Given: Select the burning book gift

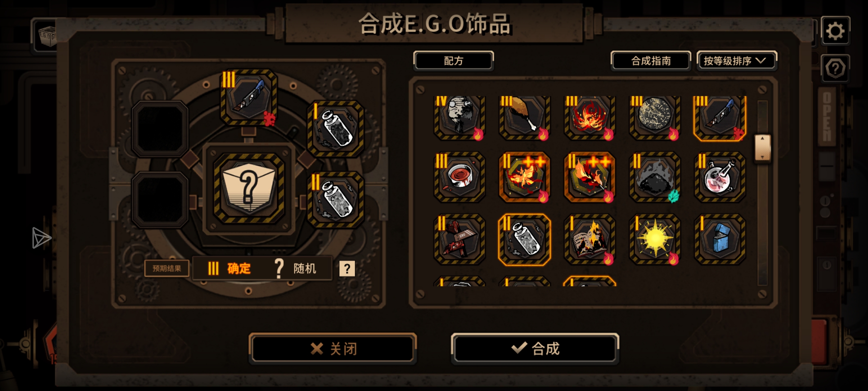Looking at the screenshot, I should [590, 239].
